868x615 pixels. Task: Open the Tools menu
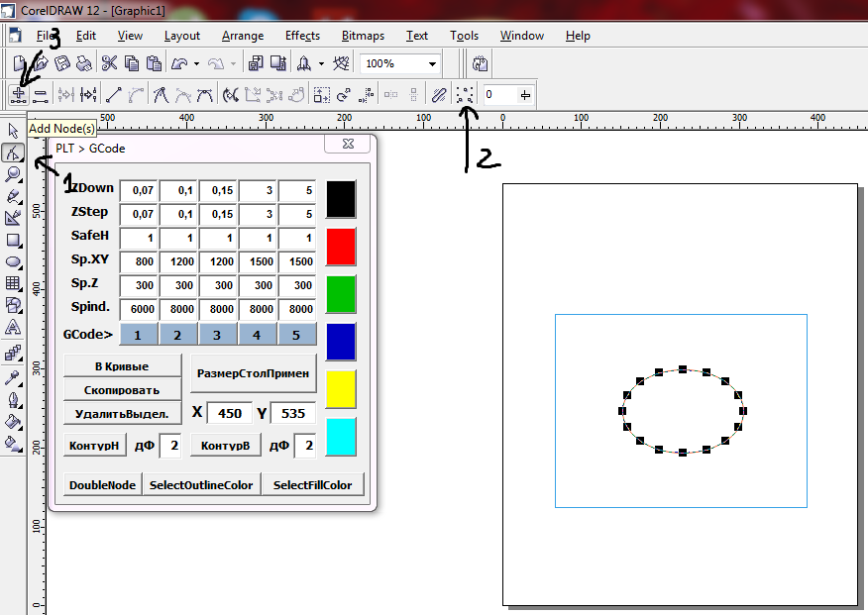[x=464, y=36]
